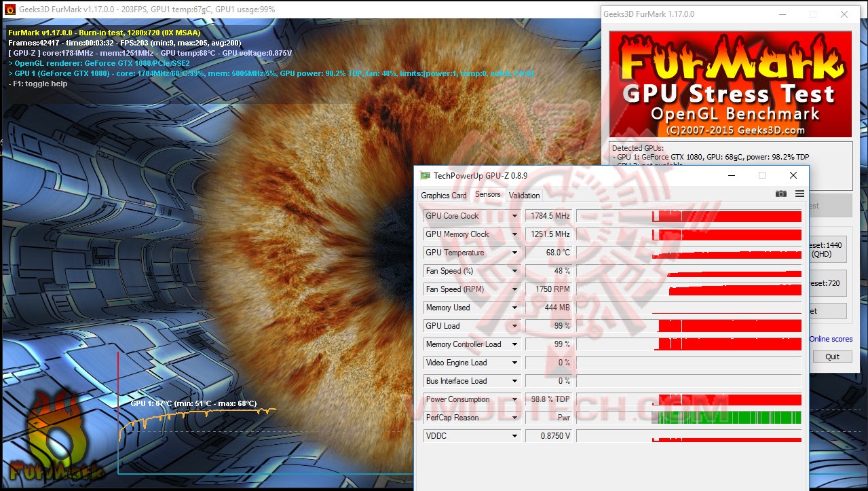The image size is (868, 491).
Task: Expand the Power Consumption dropdown
Action: [514, 399]
